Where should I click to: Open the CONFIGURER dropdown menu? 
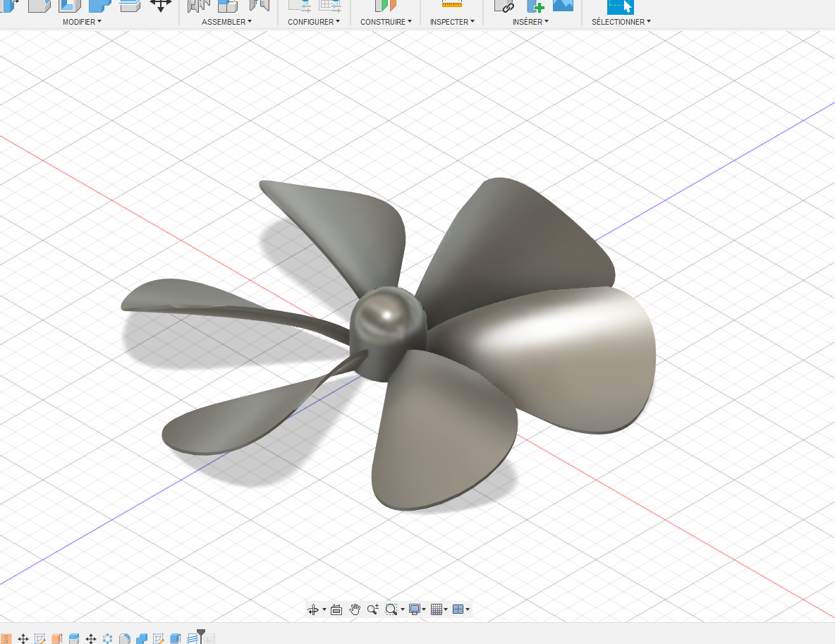(x=314, y=22)
